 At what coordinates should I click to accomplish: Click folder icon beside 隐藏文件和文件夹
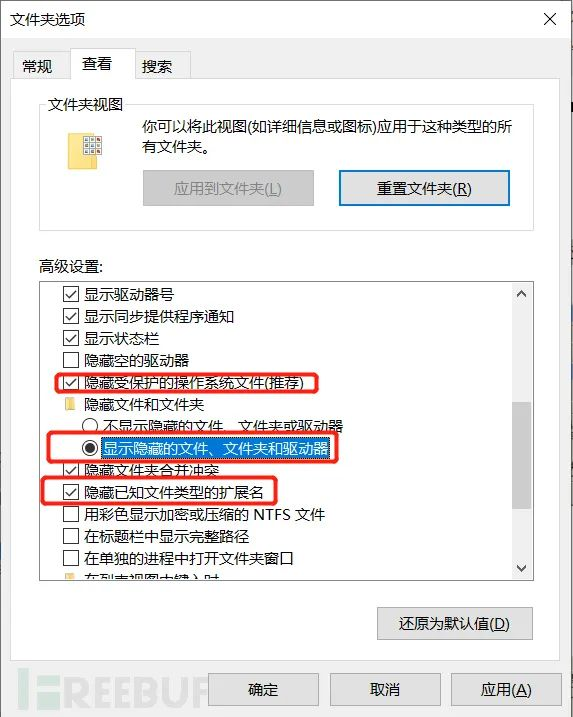point(70,404)
